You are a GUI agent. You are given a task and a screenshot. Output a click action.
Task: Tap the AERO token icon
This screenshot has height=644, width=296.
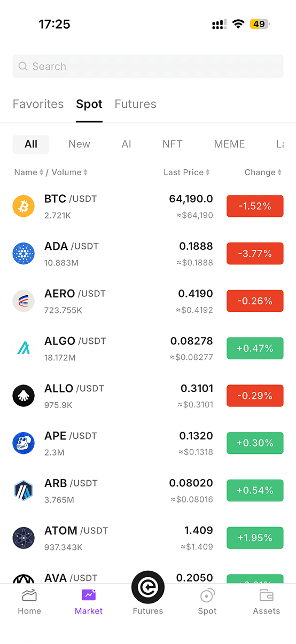pyautogui.click(x=24, y=301)
